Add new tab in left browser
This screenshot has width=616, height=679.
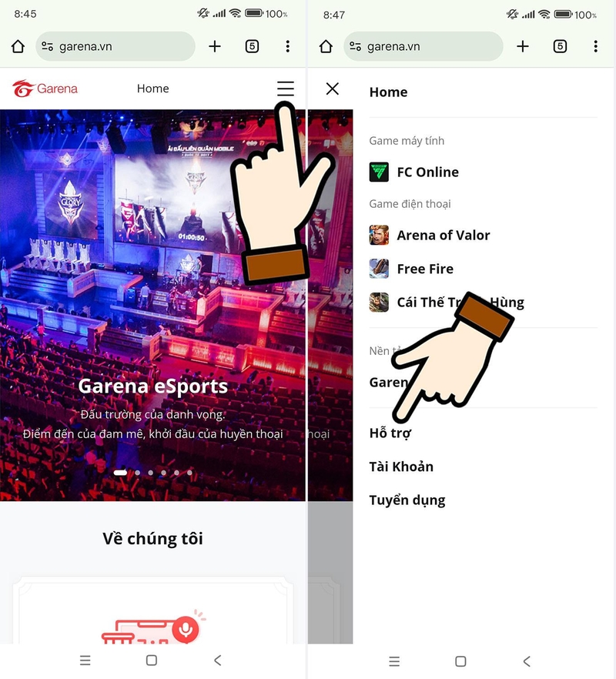[215, 46]
